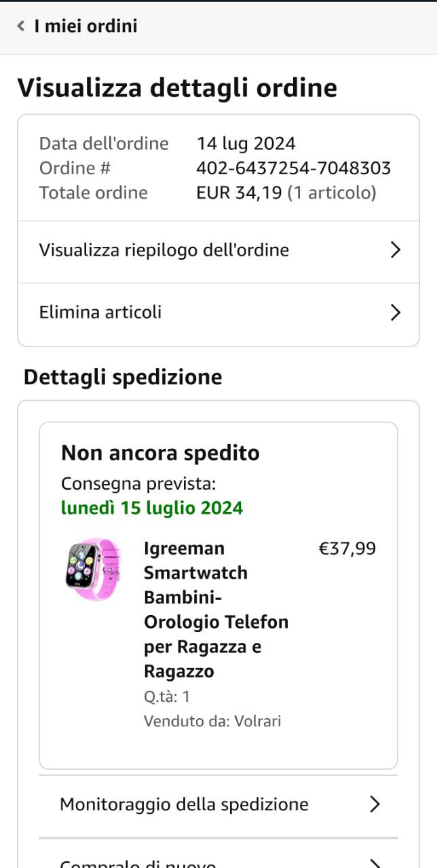Tap order number 402-6437254-7048303

[293, 168]
